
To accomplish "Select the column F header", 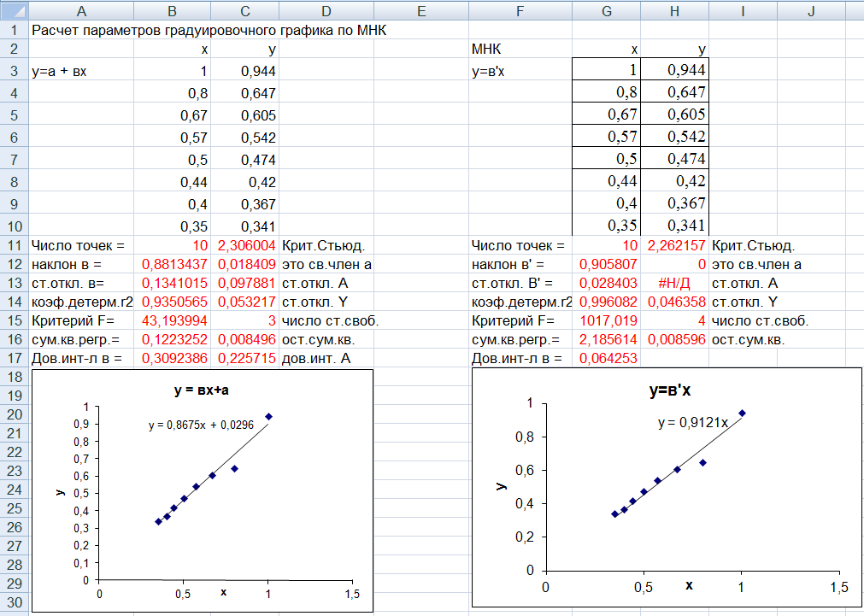I will [520, 10].
